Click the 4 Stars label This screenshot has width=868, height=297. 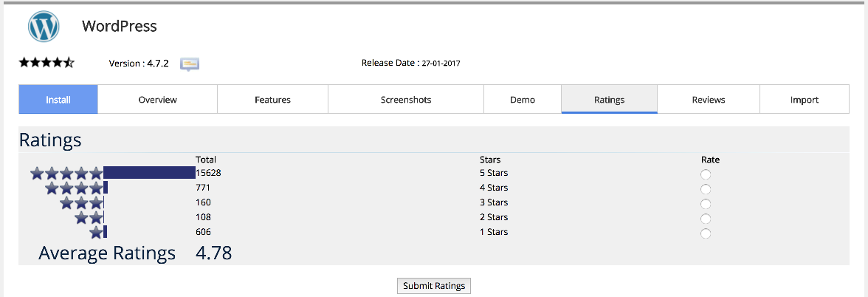point(494,188)
